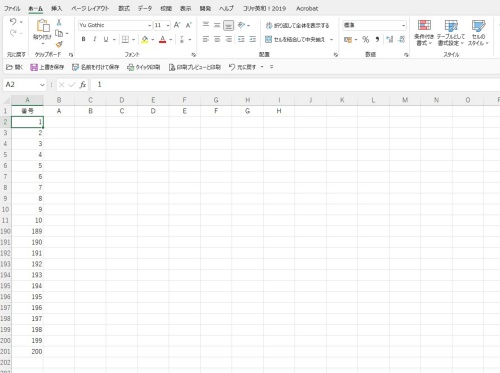Copy selection with the copy icon

tap(59, 33)
